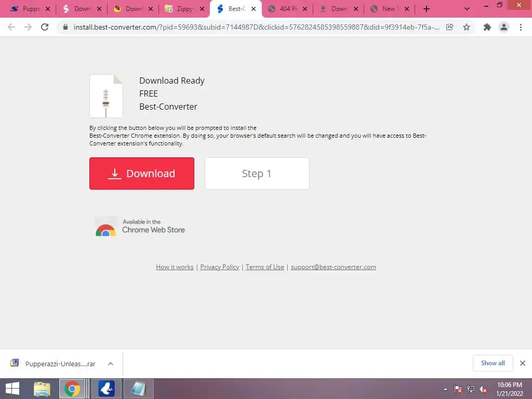Image resolution: width=532 pixels, height=399 pixels.
Task: Click the zip file icon image
Action: pyautogui.click(x=106, y=96)
